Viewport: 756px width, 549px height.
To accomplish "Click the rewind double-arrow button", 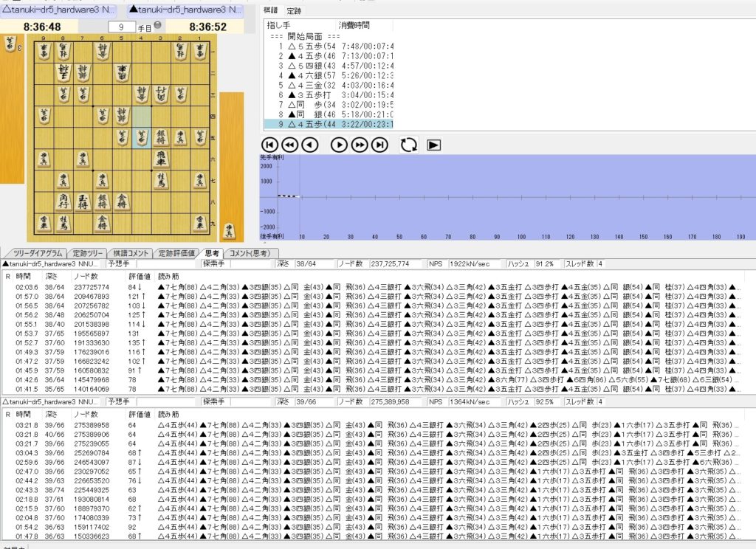I will 290,145.
